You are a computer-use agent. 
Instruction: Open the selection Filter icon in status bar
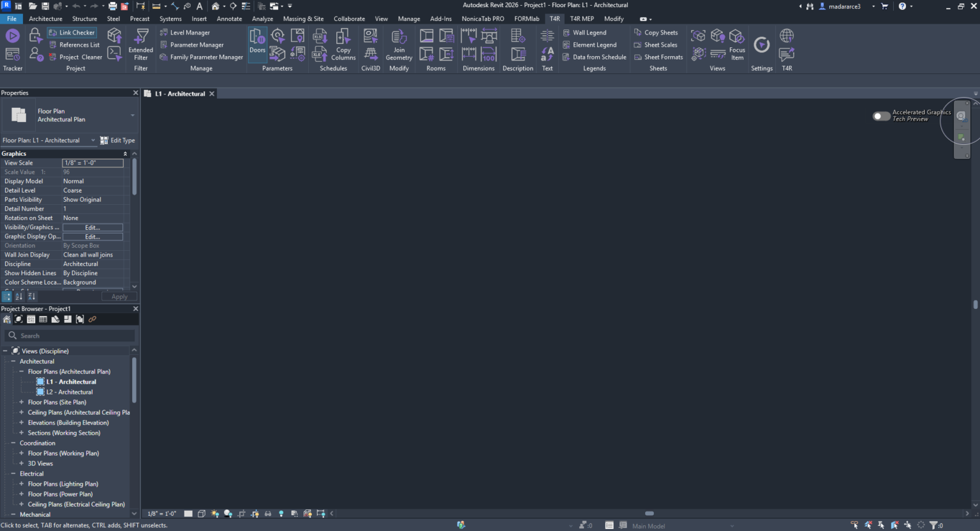pos(933,525)
